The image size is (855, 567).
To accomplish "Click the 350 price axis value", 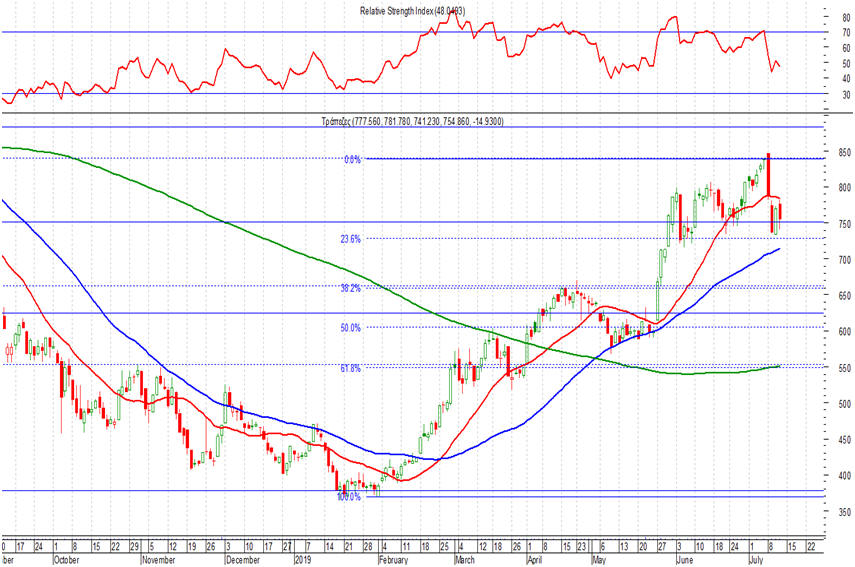I will tap(845, 512).
